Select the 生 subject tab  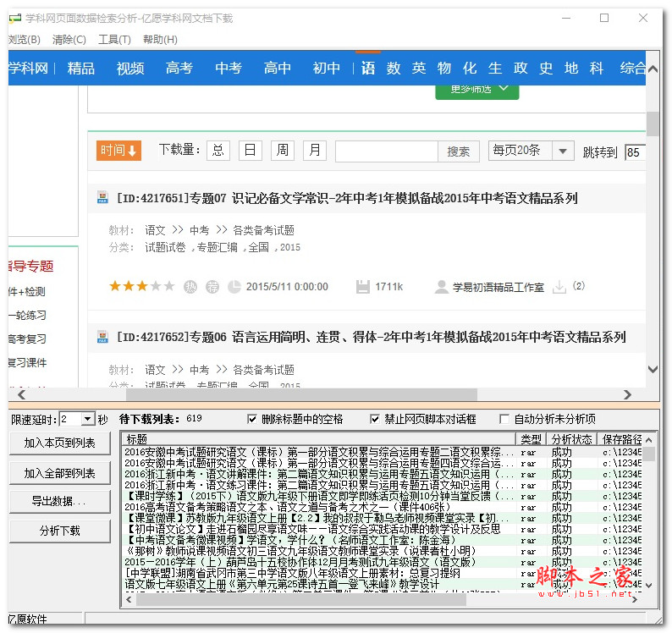coord(495,69)
